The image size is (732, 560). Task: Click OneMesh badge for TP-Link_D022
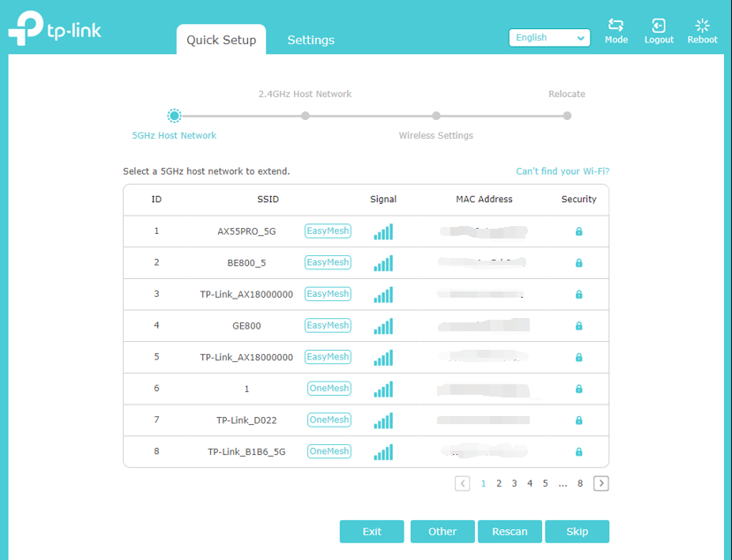click(329, 420)
